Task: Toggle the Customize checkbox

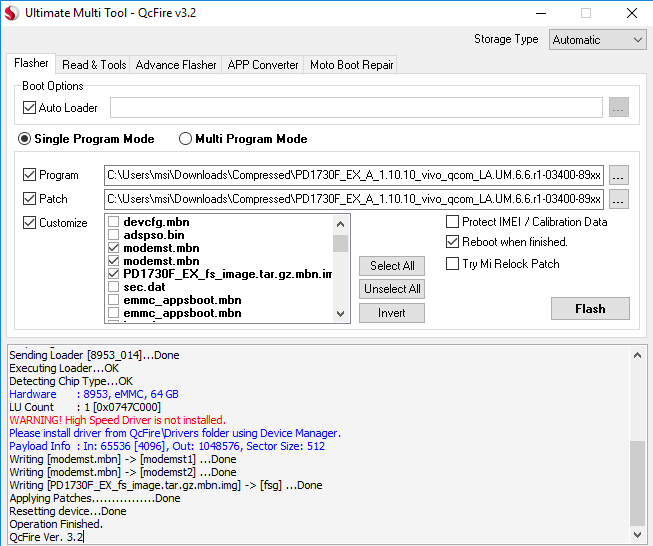Action: [x=29, y=223]
